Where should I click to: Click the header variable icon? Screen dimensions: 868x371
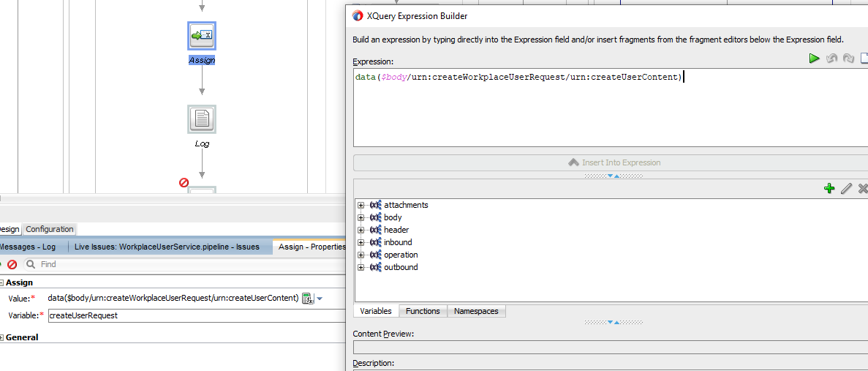375,230
